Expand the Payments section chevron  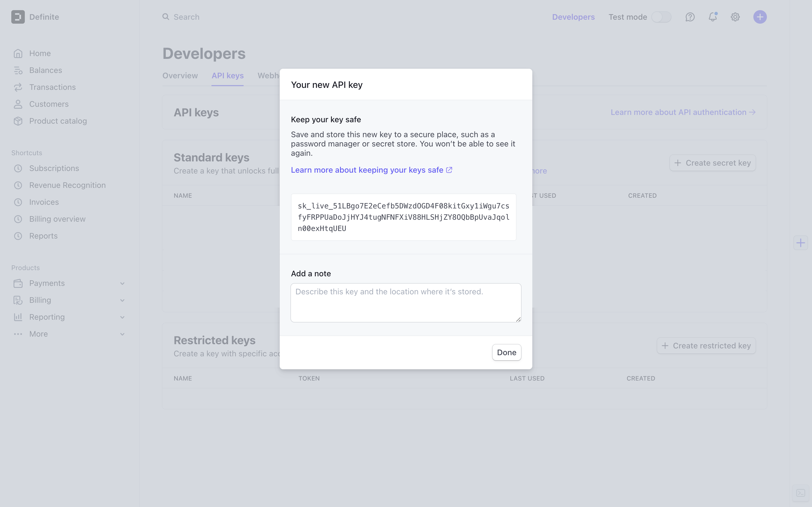pos(122,284)
